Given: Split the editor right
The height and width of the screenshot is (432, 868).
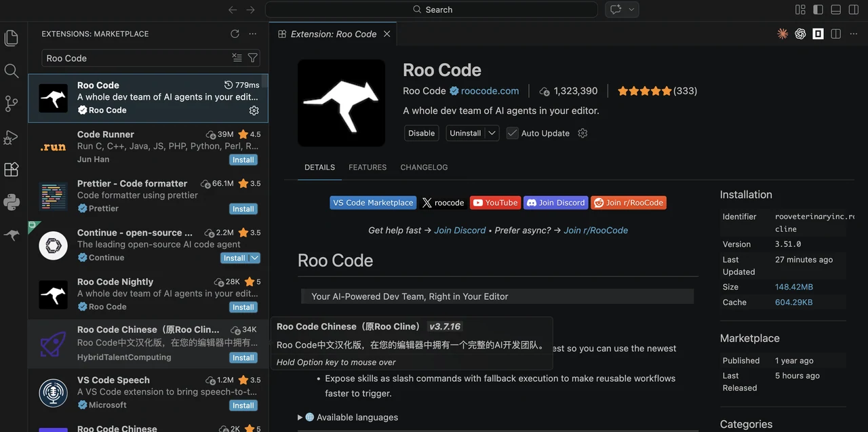Looking at the screenshot, I should point(836,34).
